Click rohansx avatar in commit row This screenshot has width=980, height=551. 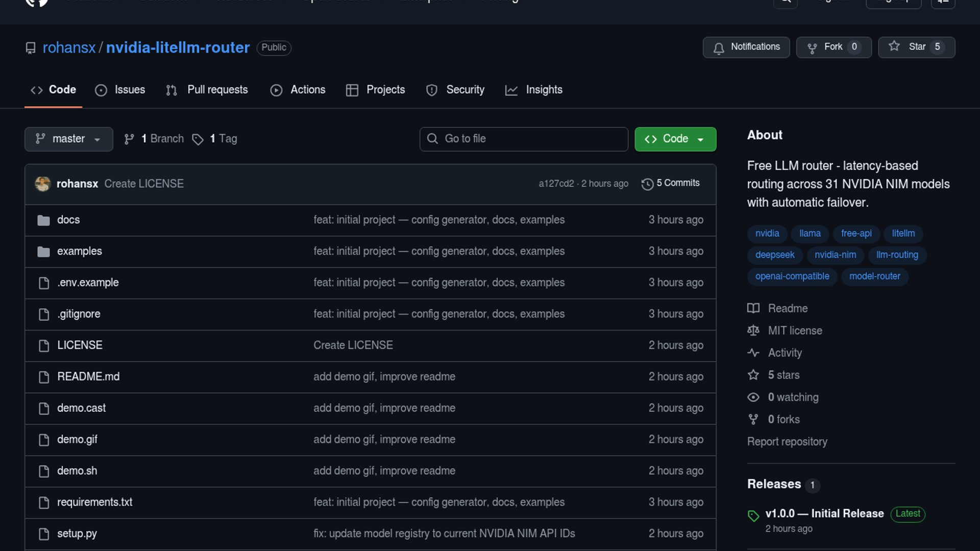tap(42, 184)
